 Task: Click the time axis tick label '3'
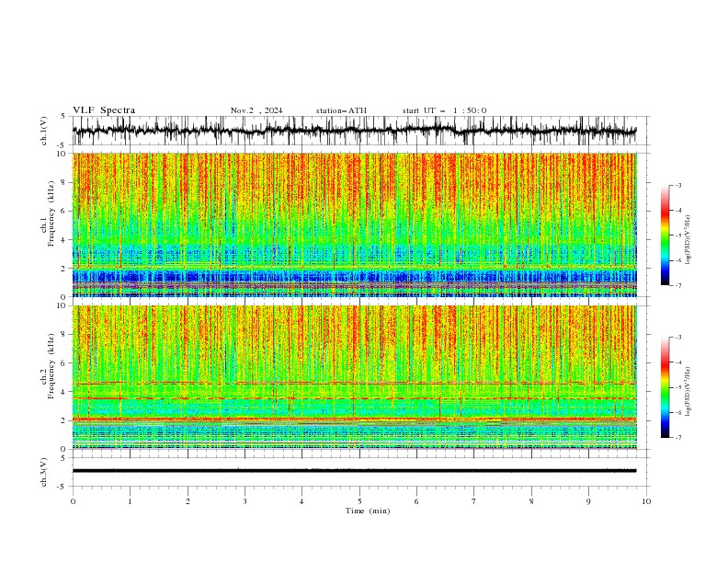245,501
